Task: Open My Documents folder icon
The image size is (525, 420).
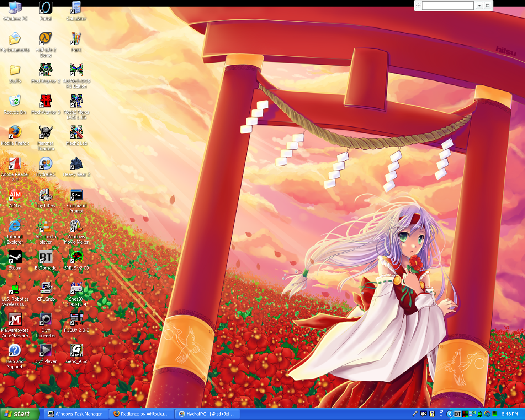Action: pyautogui.click(x=15, y=42)
